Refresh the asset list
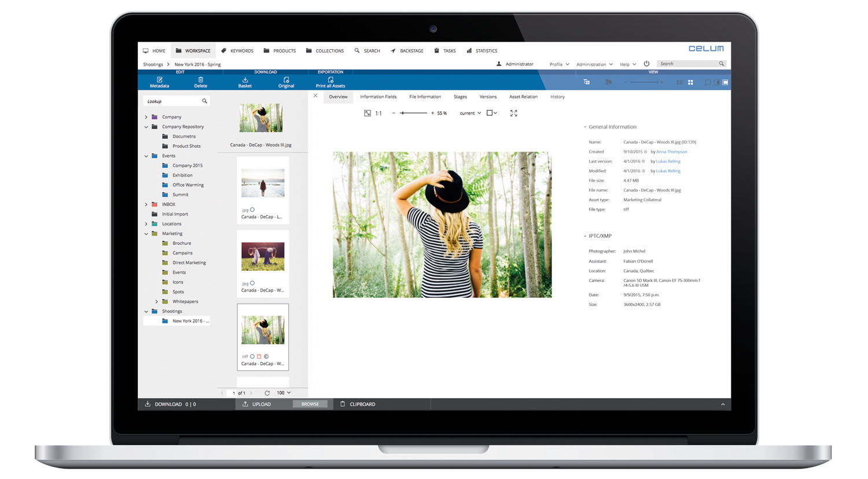This screenshot has height=479, width=868. 267,393
